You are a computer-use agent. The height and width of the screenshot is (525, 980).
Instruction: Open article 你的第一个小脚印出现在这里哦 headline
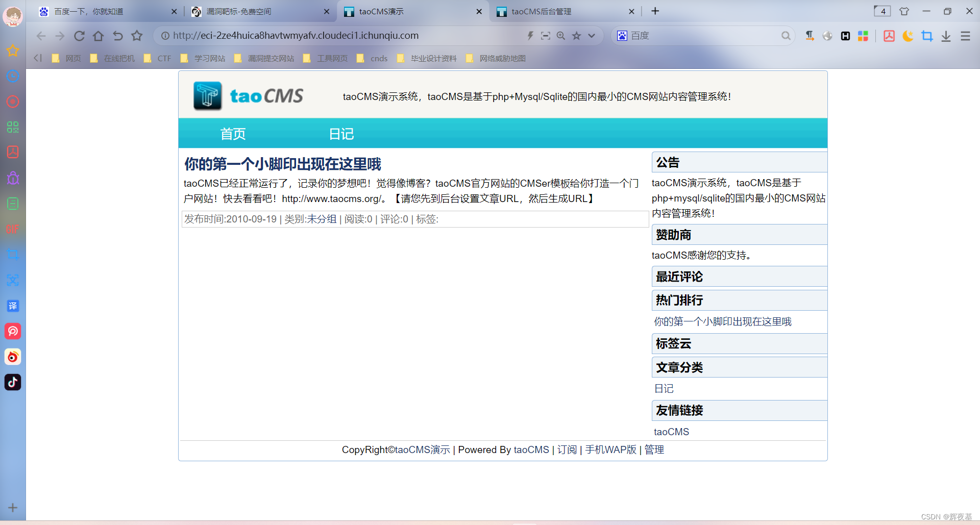pyautogui.click(x=283, y=164)
